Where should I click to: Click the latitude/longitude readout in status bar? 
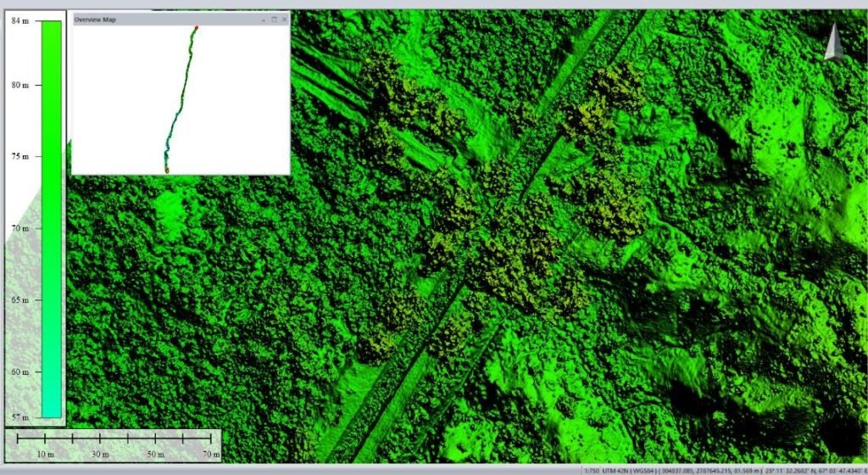pos(814,470)
